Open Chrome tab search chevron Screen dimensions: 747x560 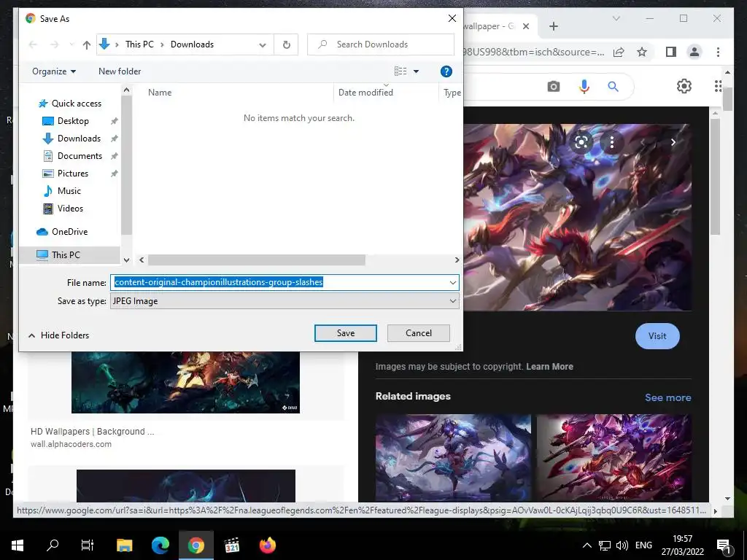(616, 18)
